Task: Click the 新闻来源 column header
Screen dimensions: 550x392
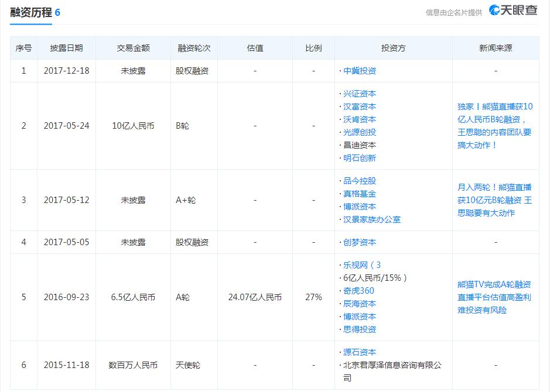Action: (x=496, y=48)
